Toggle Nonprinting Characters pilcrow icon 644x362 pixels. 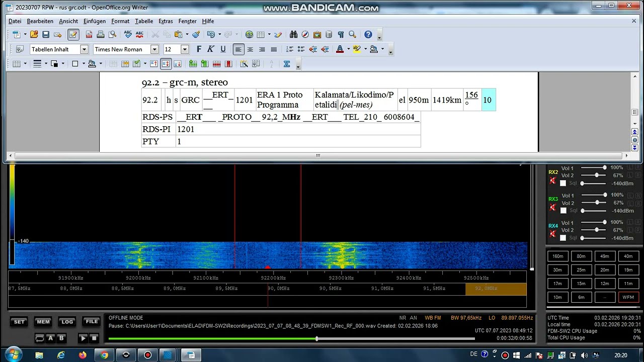pyautogui.click(x=341, y=35)
